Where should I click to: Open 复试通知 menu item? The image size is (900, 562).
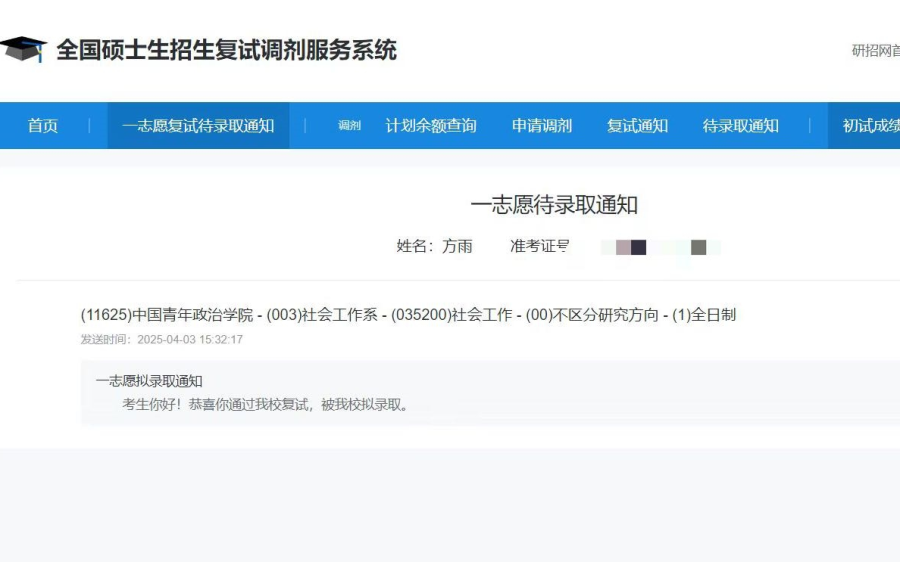coord(637,126)
